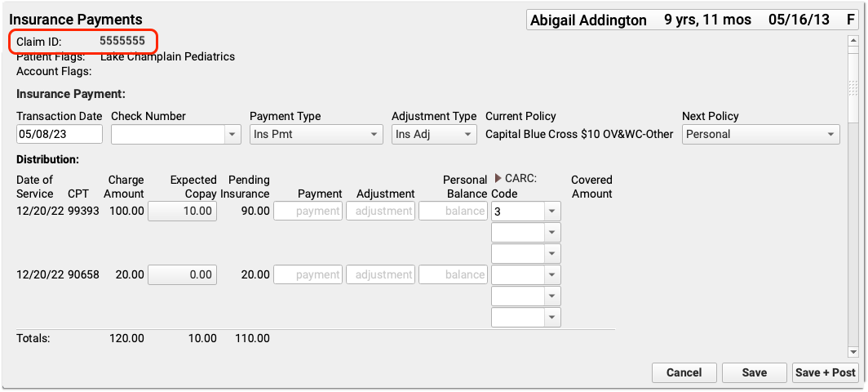Expand the CARC disclosure triangle
The image size is (868, 392).
coord(498,179)
